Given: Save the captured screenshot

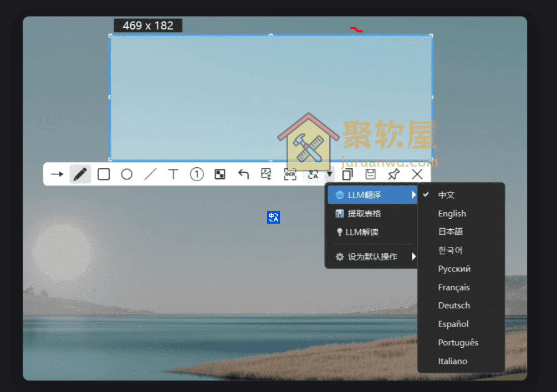Looking at the screenshot, I should click(x=370, y=174).
